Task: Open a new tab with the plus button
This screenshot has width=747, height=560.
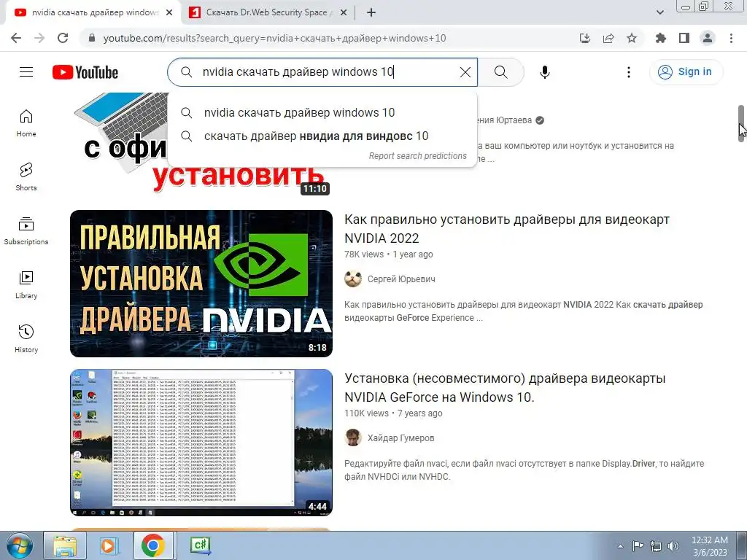Action: (371, 13)
